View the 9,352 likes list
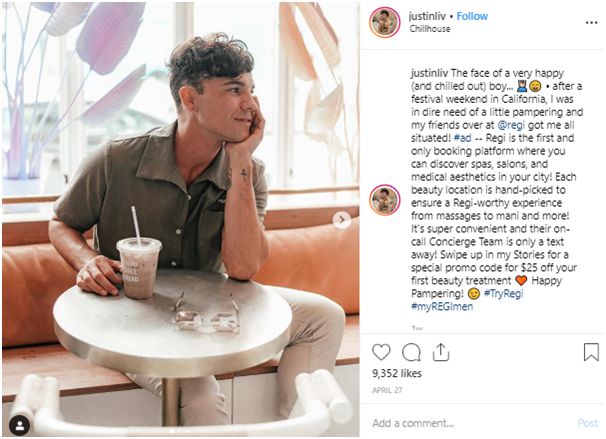 pos(397,374)
